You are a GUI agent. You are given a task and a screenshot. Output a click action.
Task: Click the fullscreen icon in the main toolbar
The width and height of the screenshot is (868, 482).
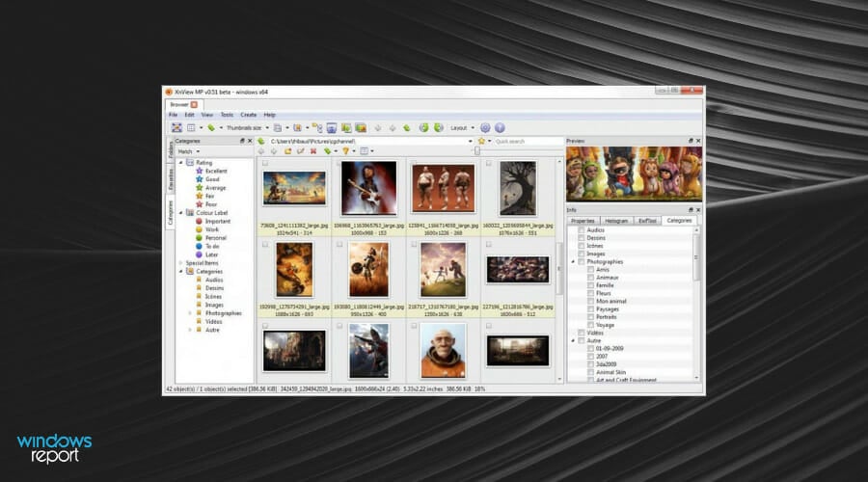pyautogui.click(x=176, y=128)
